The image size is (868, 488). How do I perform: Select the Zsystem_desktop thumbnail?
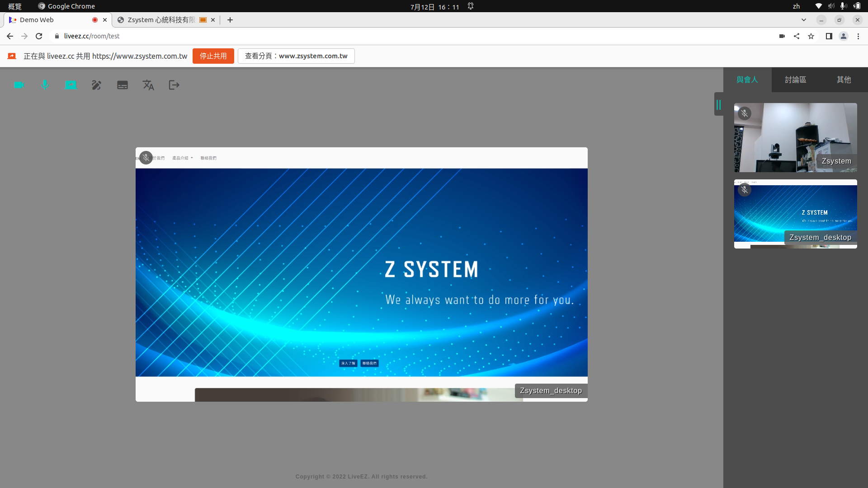[x=796, y=214]
